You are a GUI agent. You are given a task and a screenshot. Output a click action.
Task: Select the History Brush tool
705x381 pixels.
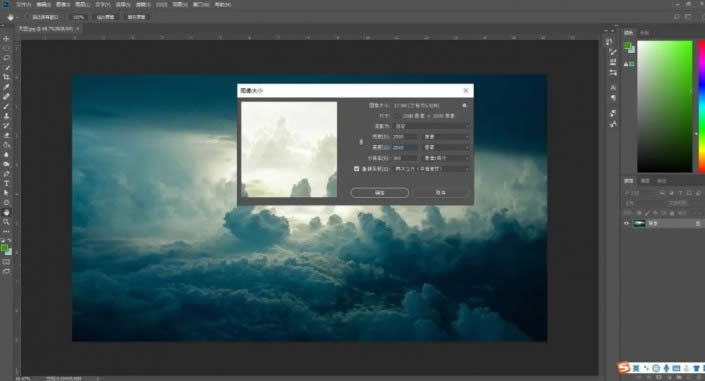click(6, 126)
